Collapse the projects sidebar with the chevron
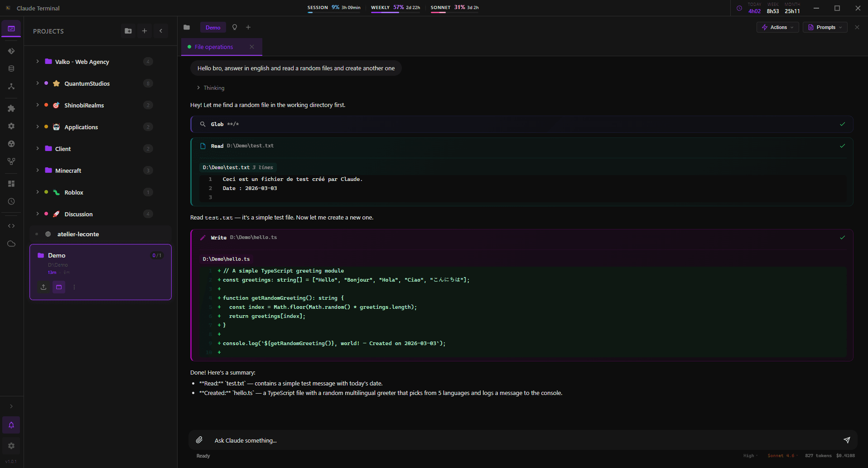Viewport: 868px width, 468px height. 161,31
